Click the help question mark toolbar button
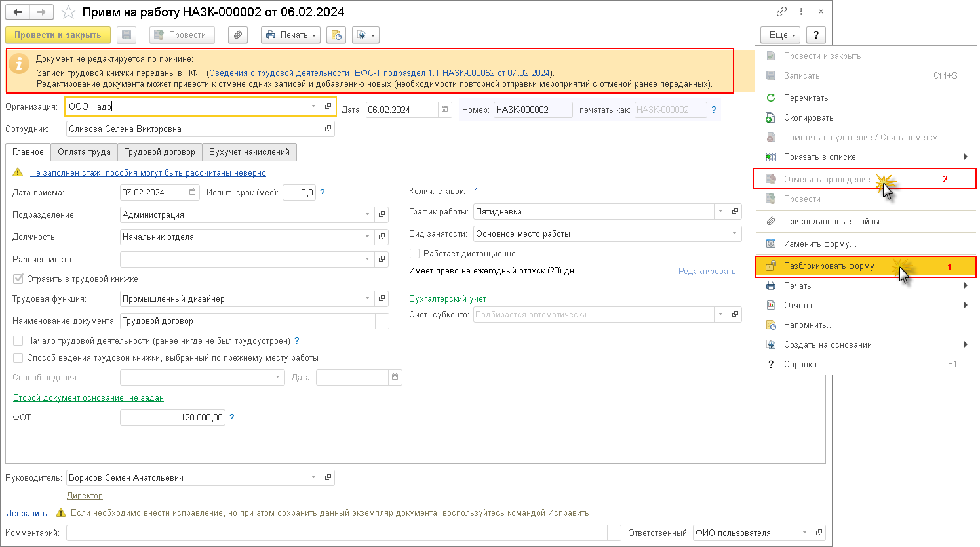 (816, 35)
